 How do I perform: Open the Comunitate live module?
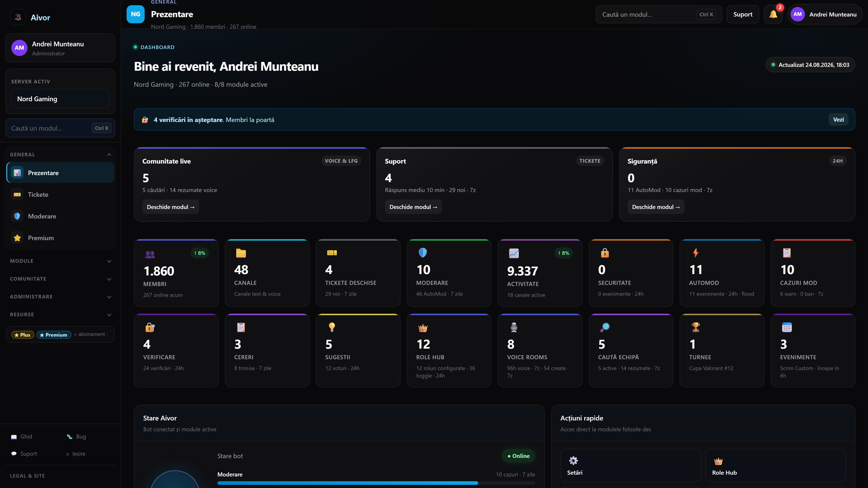pyautogui.click(x=170, y=207)
